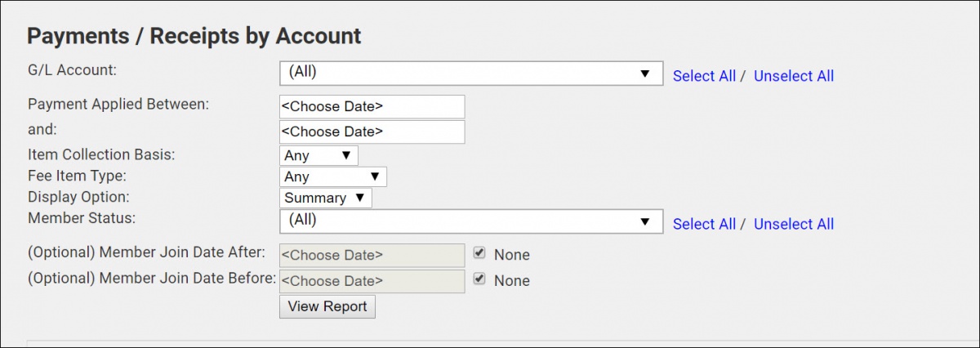This screenshot has width=980, height=348.
Task: Uncheck None for Member Join Date After
Action: click(x=480, y=254)
